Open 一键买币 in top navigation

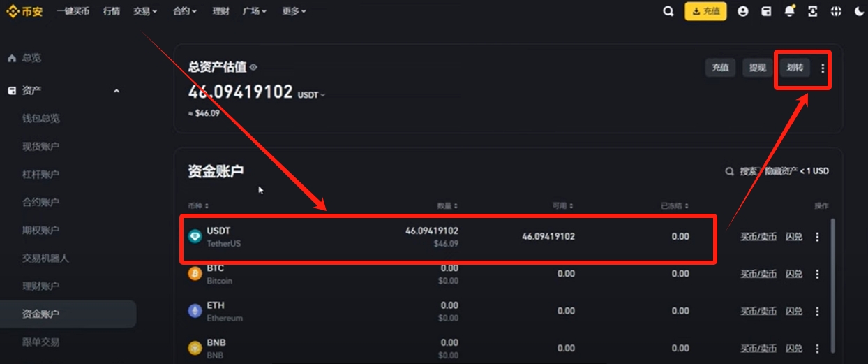click(73, 11)
